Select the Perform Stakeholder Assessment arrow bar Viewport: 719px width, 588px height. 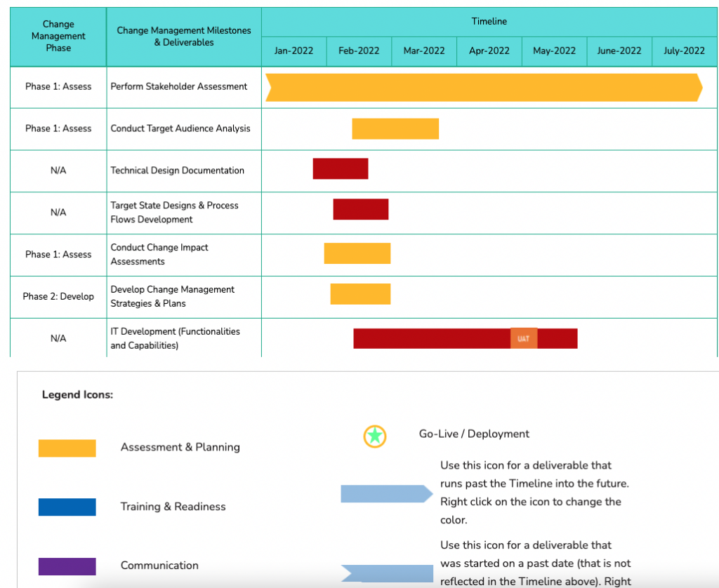point(483,87)
